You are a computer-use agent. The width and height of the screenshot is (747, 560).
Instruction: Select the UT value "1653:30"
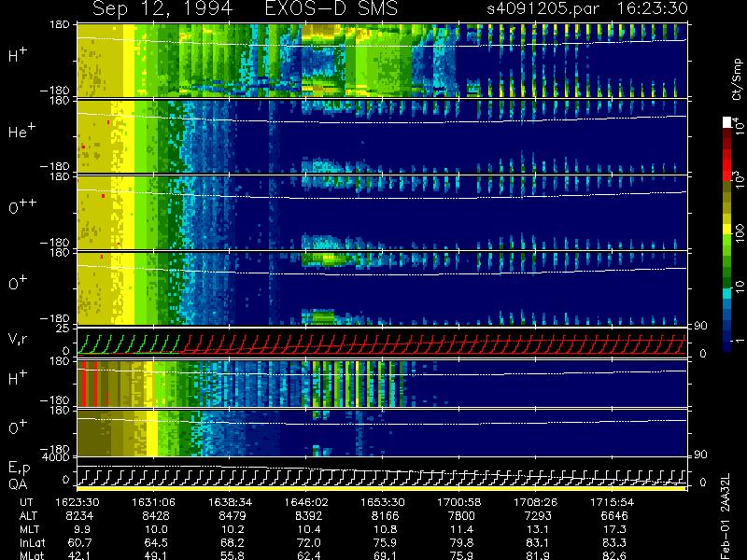[x=383, y=502]
